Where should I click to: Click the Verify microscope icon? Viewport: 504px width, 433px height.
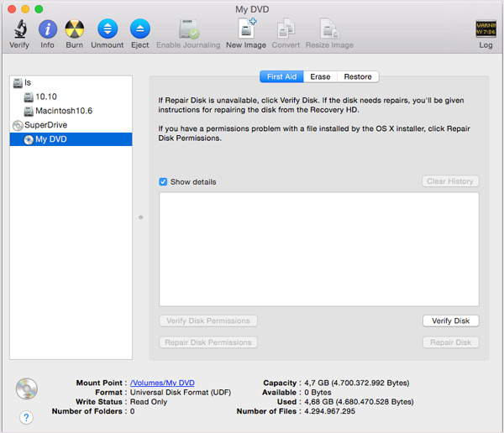pyautogui.click(x=19, y=29)
